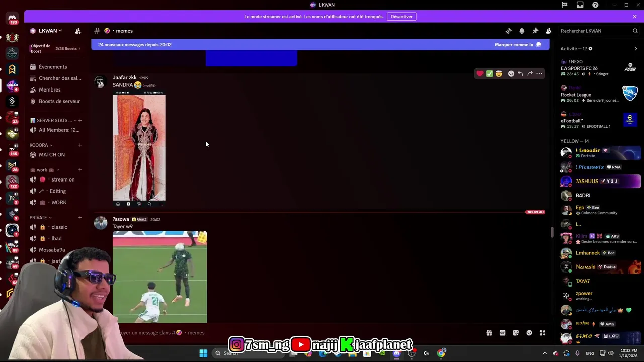Open the add reaction smiley picker
This screenshot has width=644, height=362.
511,74
